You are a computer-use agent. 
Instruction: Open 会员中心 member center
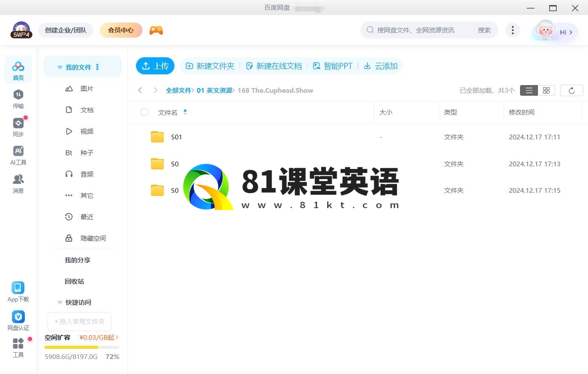121,30
